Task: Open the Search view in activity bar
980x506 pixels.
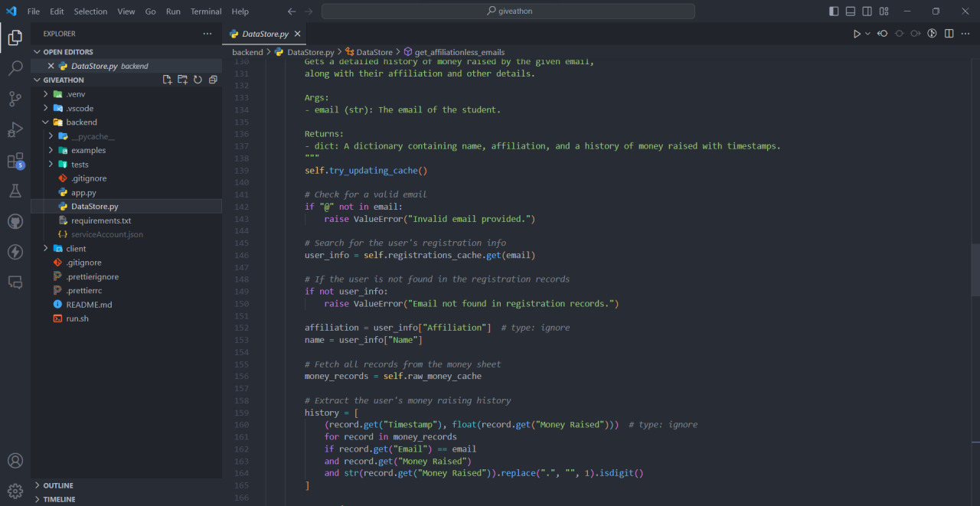Action: 15,68
